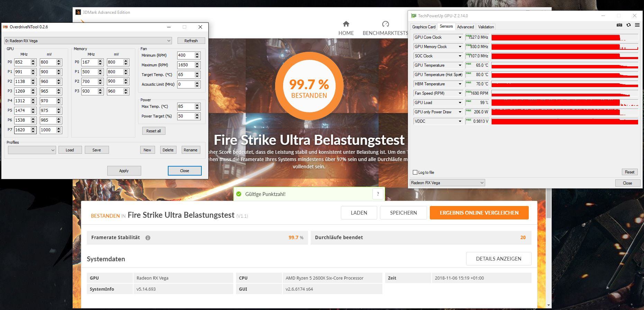644x310 pixels.
Task: Expand the VDDC sensor dropdown
Action: pos(460,121)
